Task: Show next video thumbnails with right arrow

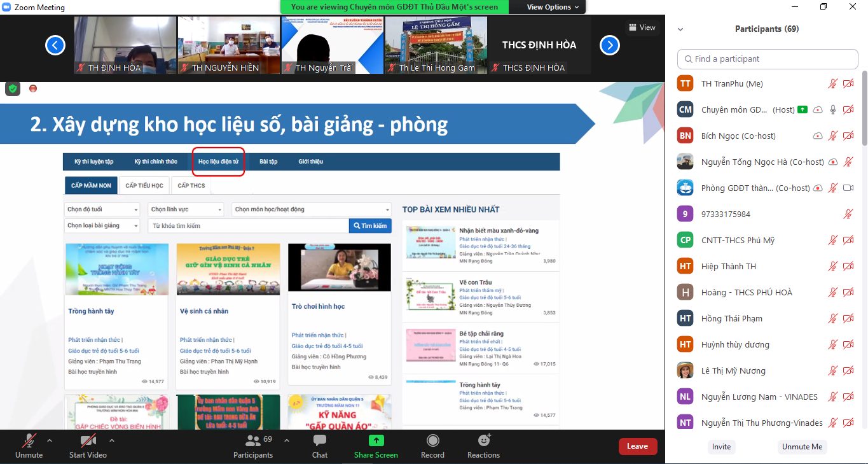Action: [x=610, y=45]
